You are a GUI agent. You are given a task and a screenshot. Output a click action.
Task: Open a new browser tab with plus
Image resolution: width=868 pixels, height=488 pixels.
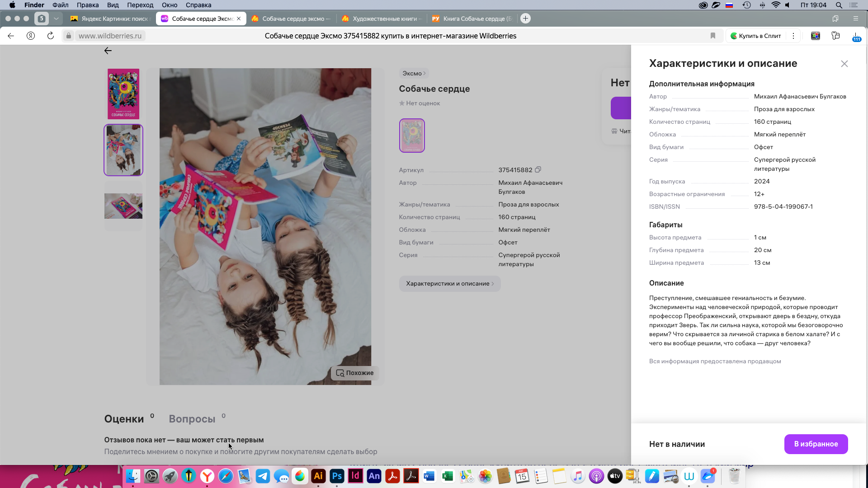point(525,19)
